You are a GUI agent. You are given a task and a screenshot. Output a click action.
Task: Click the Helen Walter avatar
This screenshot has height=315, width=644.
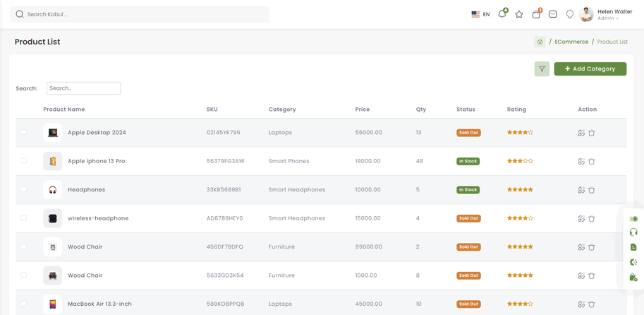586,14
